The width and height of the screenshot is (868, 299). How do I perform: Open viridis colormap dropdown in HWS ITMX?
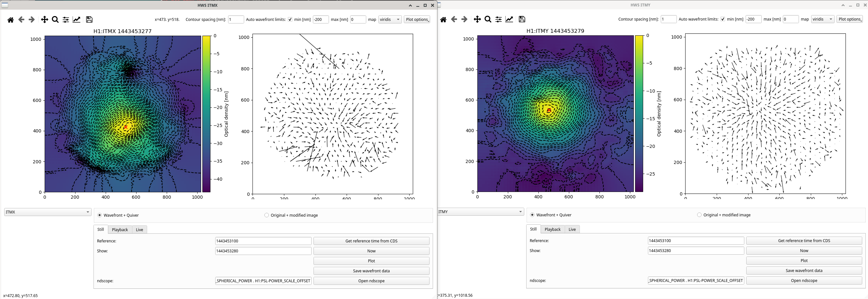coord(390,20)
